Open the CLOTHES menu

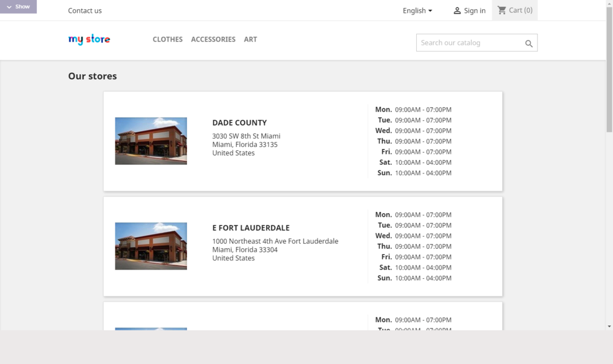(167, 39)
